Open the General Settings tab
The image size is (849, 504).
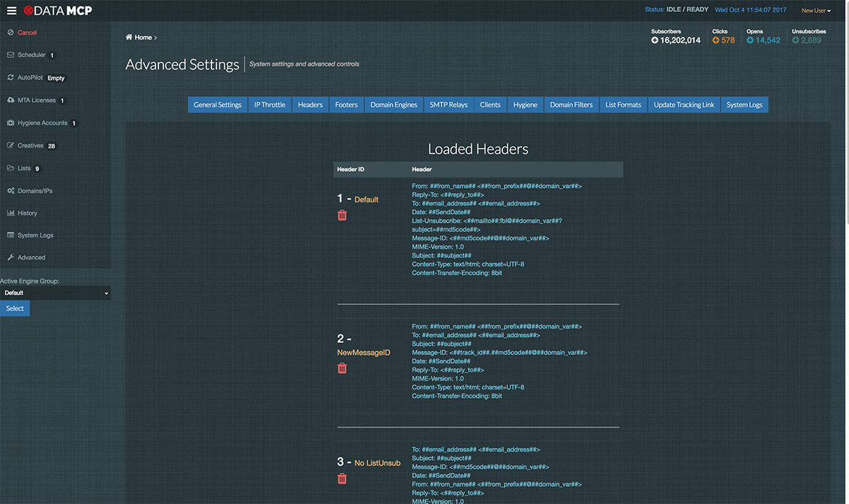tap(218, 105)
